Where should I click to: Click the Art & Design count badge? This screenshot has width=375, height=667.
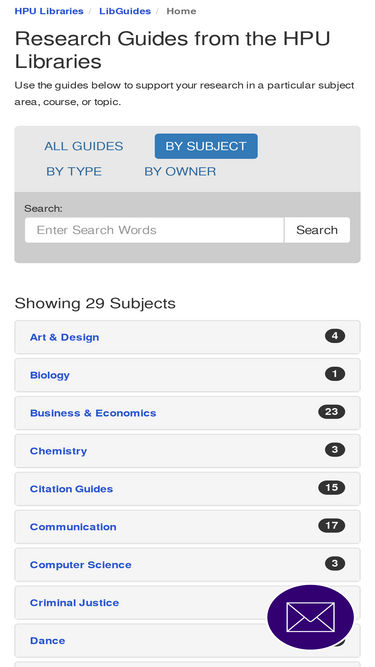coord(335,336)
